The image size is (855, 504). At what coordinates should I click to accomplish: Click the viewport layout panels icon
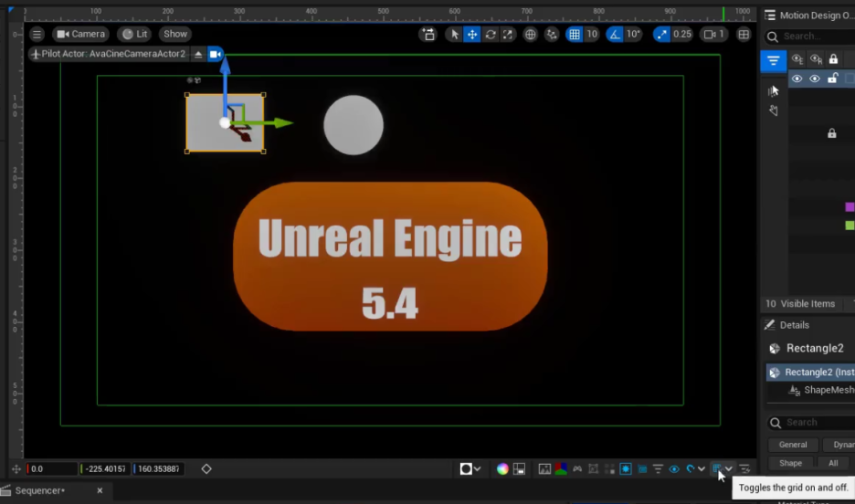519,468
